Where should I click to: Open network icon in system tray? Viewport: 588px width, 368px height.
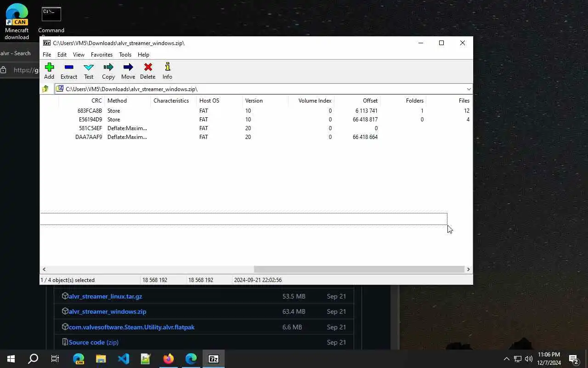pos(518,359)
